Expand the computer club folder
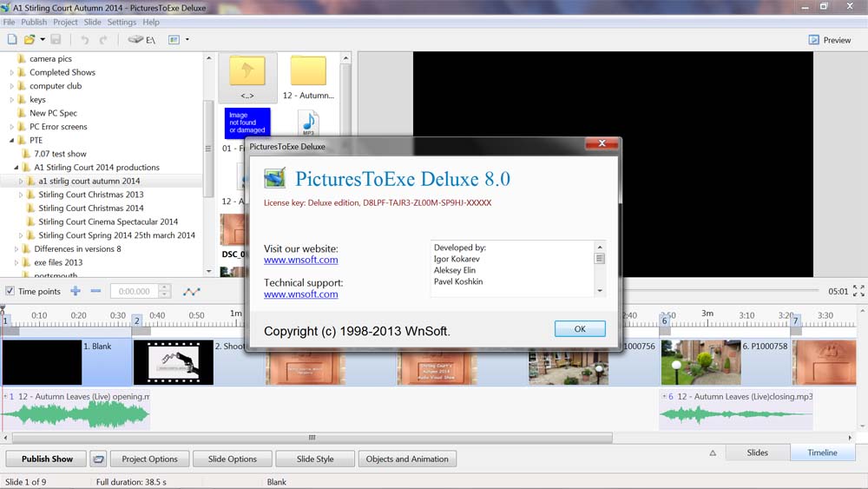Image resolution: width=868 pixels, height=489 pixels. [x=11, y=86]
